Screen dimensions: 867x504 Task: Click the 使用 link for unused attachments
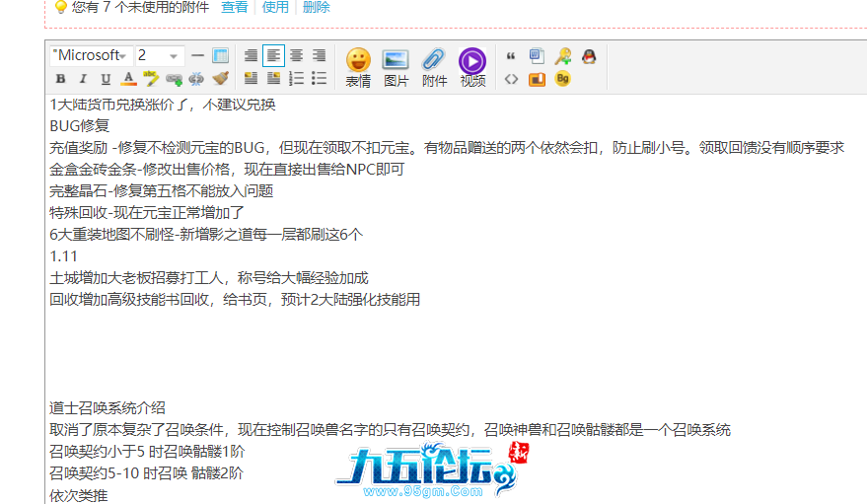[x=275, y=7]
